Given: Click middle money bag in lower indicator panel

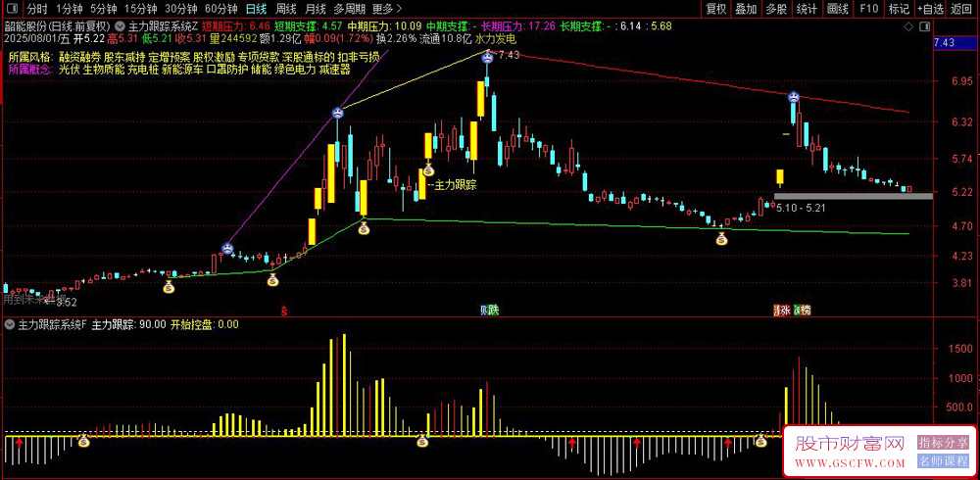Looking at the screenshot, I should (421, 441).
